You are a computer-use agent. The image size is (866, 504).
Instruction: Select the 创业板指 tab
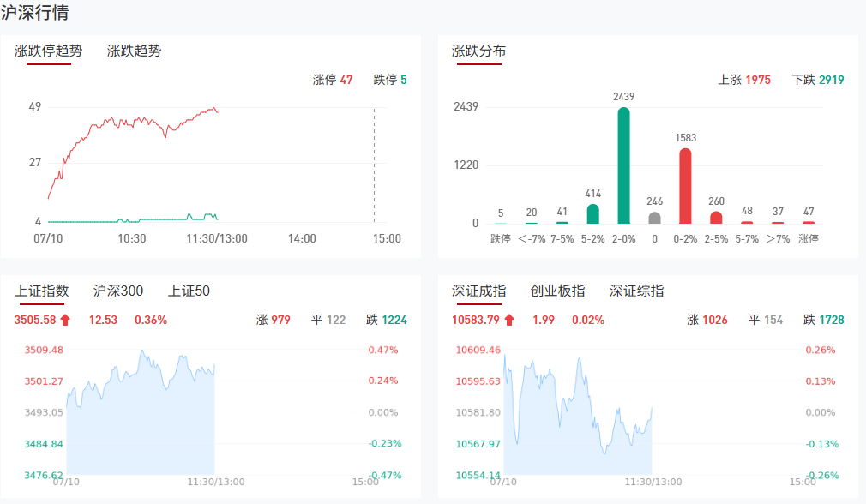point(558,291)
